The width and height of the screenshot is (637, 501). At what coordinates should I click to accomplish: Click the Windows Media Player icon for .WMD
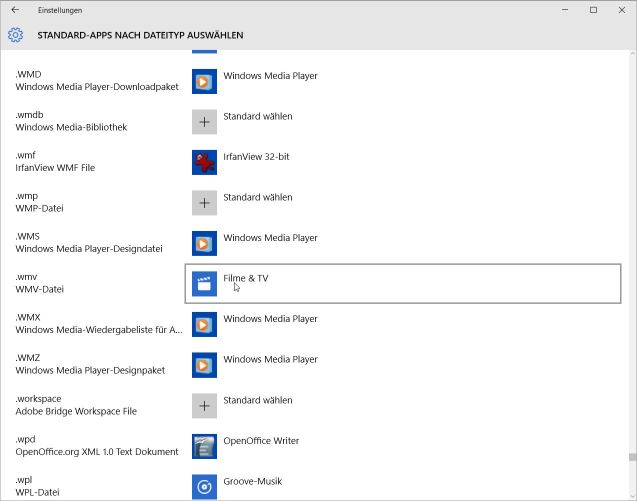[204, 81]
